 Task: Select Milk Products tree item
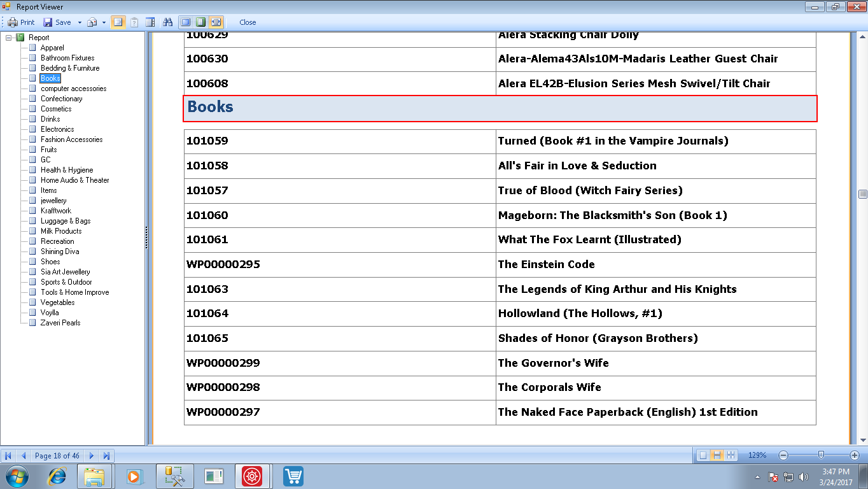pos(61,231)
